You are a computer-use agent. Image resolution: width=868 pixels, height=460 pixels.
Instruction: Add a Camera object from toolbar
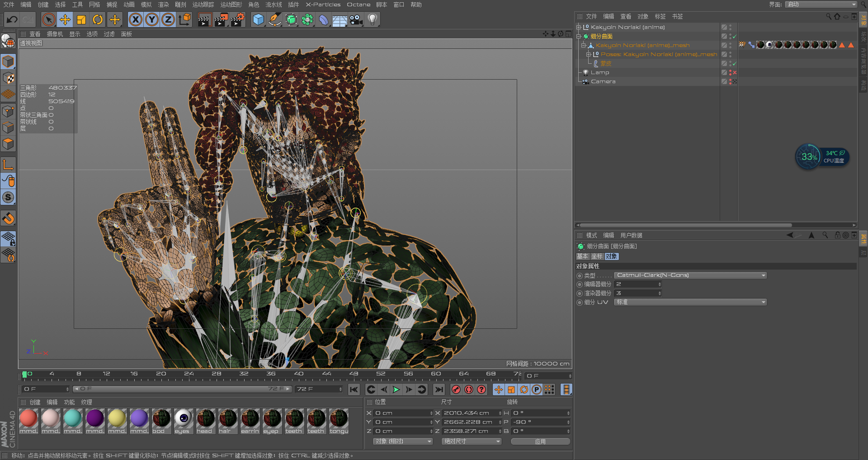click(356, 19)
